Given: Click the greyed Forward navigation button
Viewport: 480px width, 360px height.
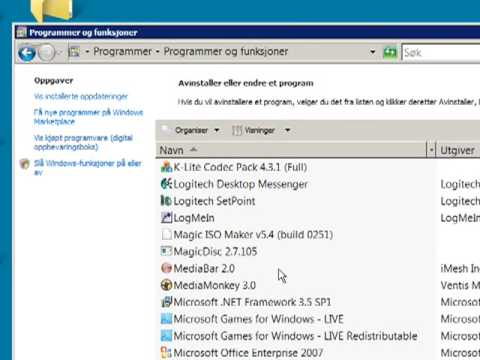Looking at the screenshot, I should click(47, 53).
